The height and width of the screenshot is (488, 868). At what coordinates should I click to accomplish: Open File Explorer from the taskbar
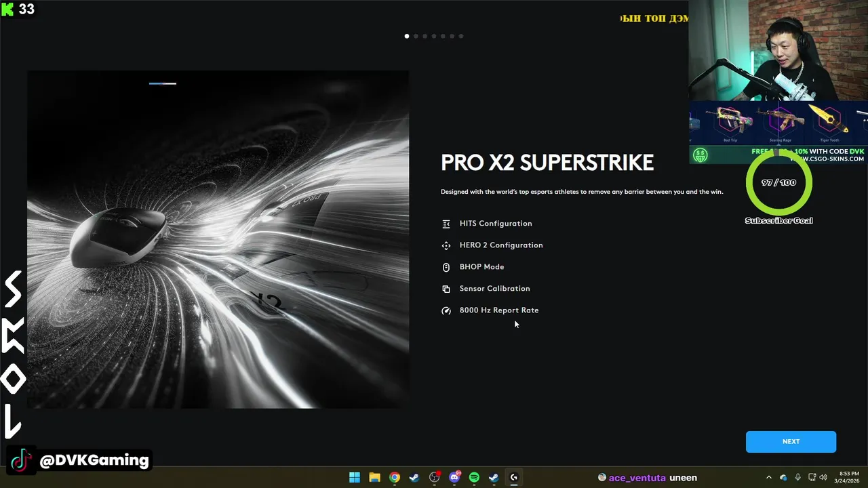coord(374,477)
